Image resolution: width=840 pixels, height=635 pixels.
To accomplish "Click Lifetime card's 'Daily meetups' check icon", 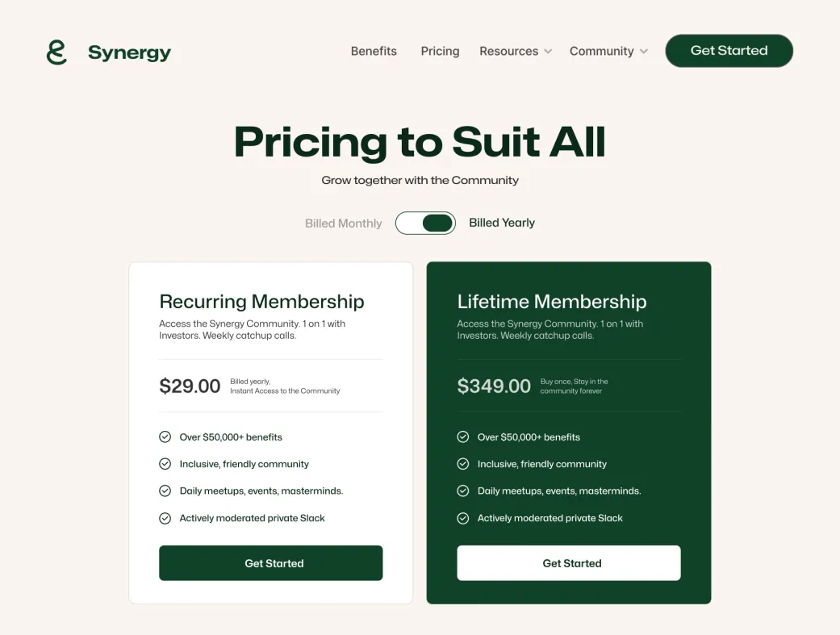I will (x=463, y=491).
